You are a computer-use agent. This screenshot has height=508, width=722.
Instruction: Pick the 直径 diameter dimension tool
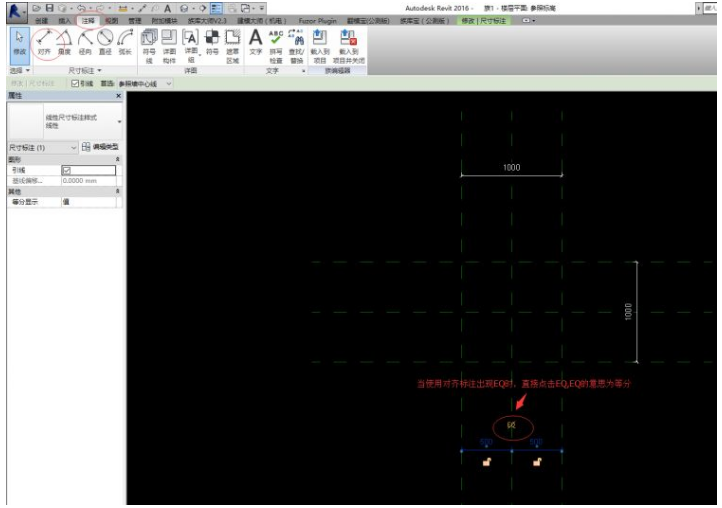(x=105, y=42)
